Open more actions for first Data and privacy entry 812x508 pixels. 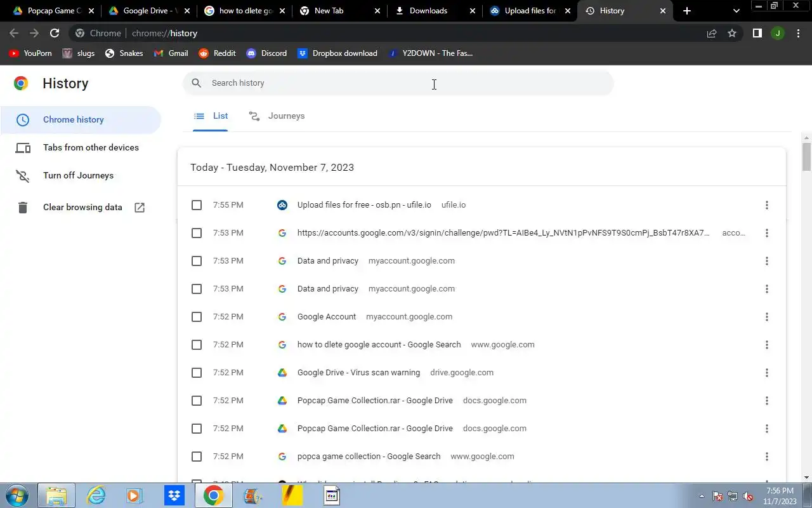click(x=766, y=261)
